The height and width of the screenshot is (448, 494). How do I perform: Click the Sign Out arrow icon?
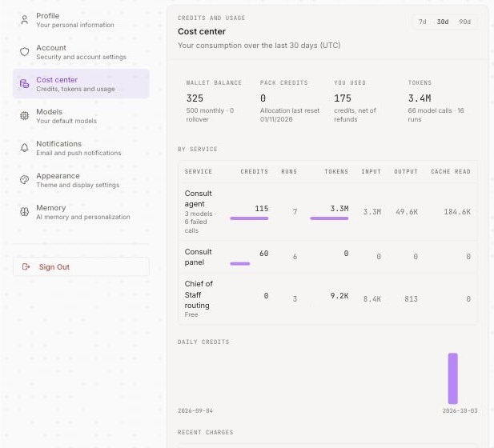(x=26, y=267)
